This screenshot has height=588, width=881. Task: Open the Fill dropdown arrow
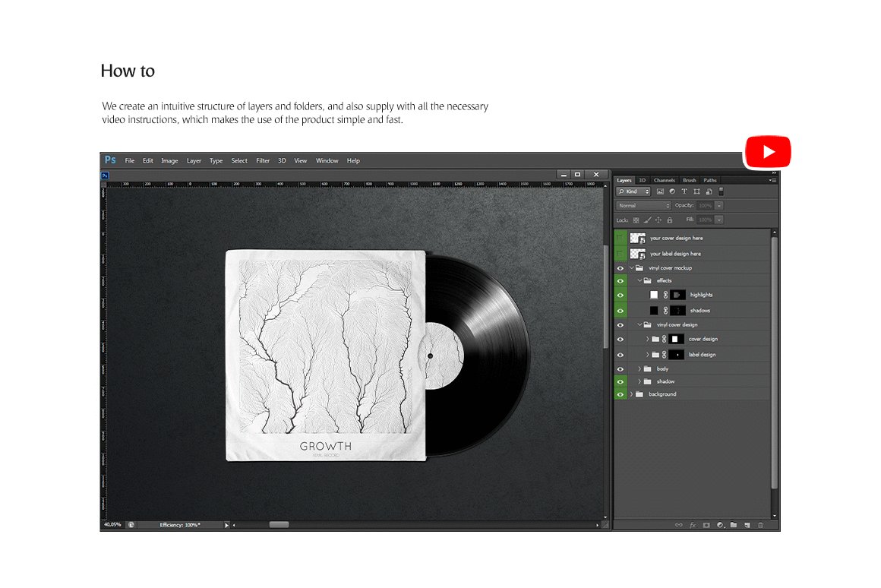[719, 220]
